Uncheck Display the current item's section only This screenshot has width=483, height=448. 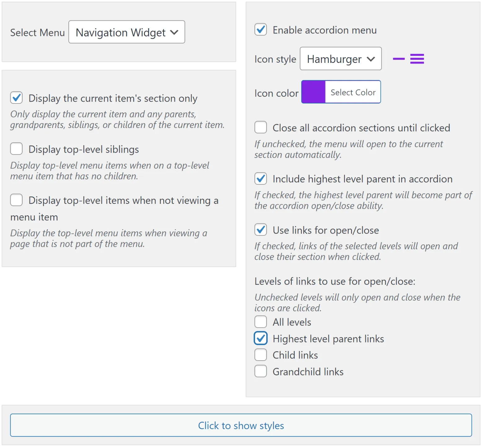16,98
